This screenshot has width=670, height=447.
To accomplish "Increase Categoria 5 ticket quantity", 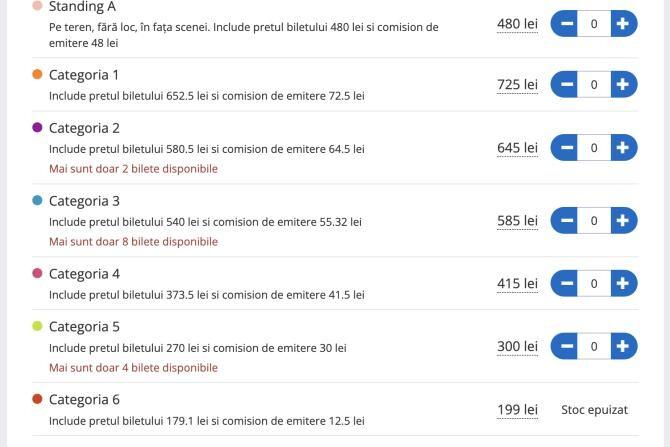I will [623, 346].
